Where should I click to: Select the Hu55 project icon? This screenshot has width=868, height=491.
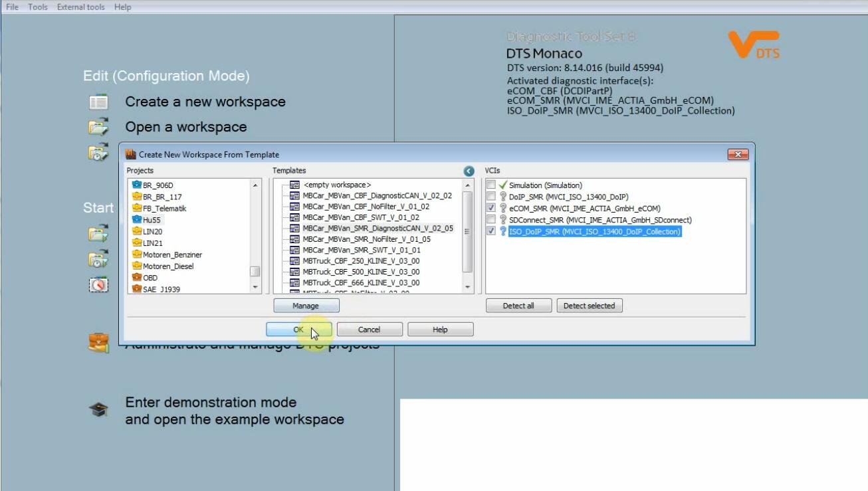(x=137, y=220)
